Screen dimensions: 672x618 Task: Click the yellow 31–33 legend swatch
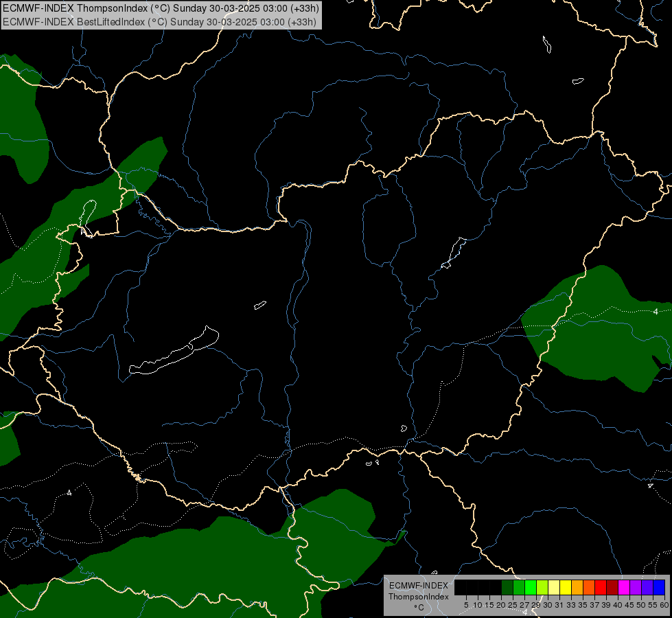(566, 587)
